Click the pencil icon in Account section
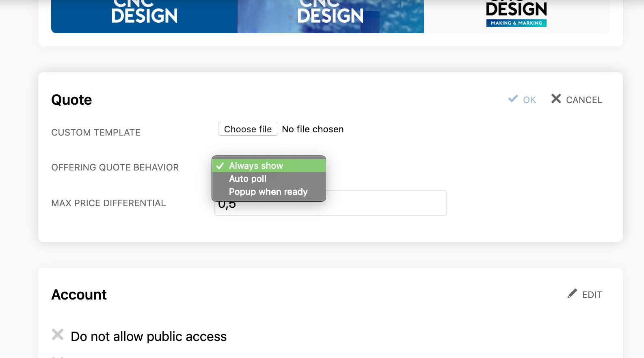Image resolution: width=644 pixels, height=358 pixels. (572, 293)
